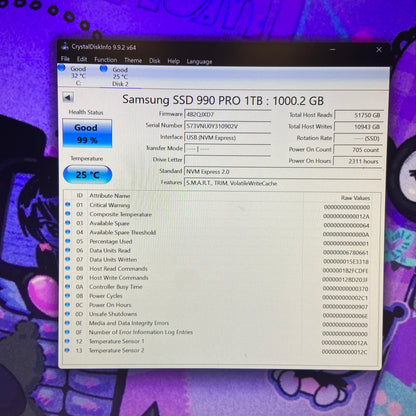This screenshot has height=416, width=416.
Task: Click Total Host Writes value 10943 GB
Action: [x=358, y=127]
